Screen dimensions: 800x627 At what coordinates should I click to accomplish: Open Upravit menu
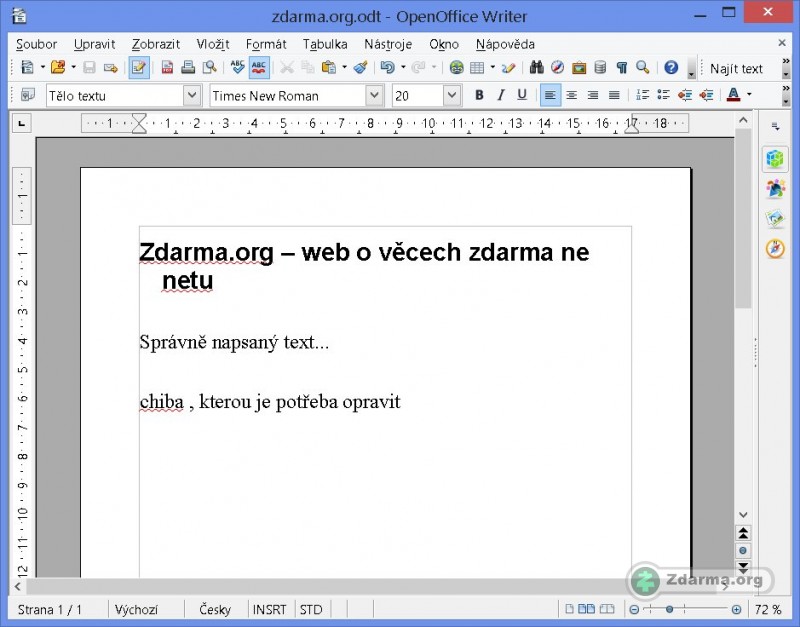94,44
